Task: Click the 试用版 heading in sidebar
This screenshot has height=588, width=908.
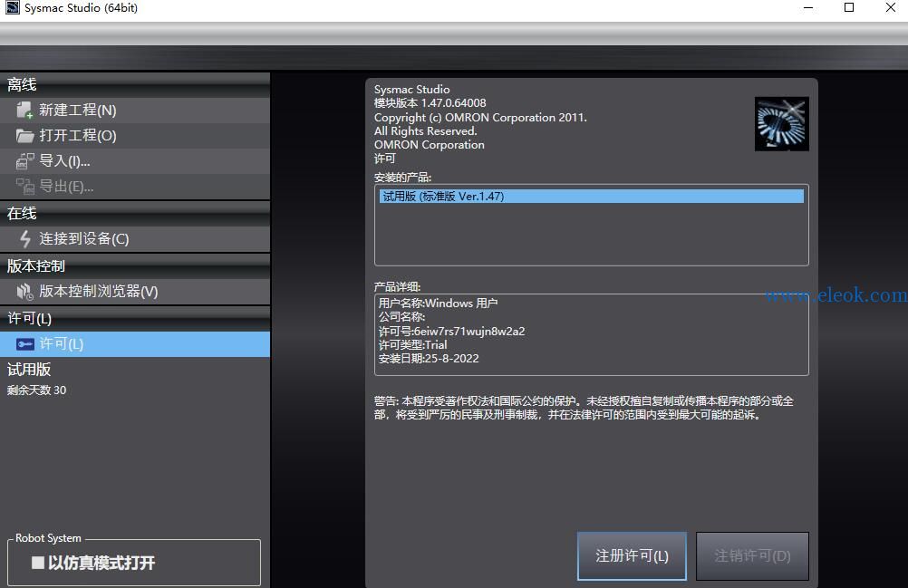Action: click(29, 370)
